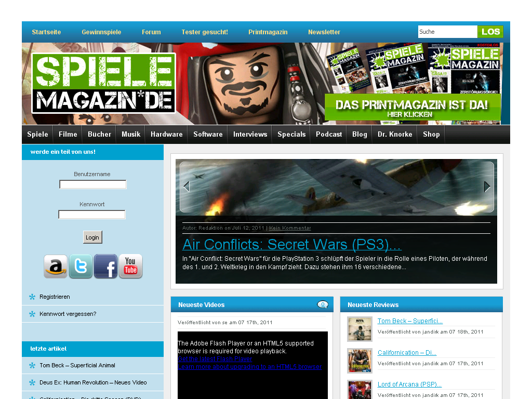Open Deus Ex: Human Revolution – Neues Video

(93, 382)
